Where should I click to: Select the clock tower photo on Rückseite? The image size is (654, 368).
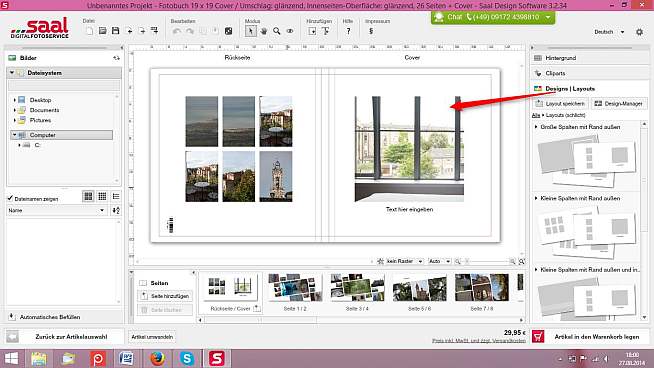click(x=276, y=176)
